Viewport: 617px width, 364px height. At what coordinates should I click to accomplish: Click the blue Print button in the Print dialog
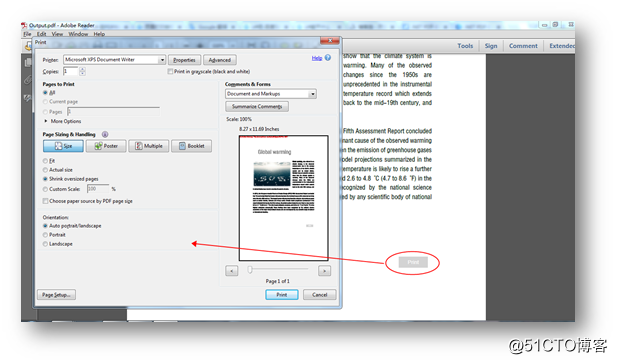click(x=282, y=295)
